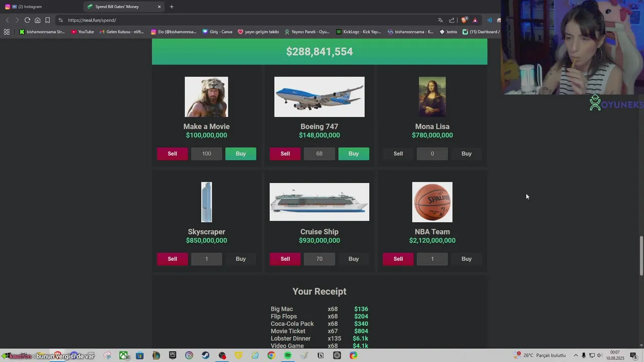Click the NBA Team quantity field

click(432, 258)
